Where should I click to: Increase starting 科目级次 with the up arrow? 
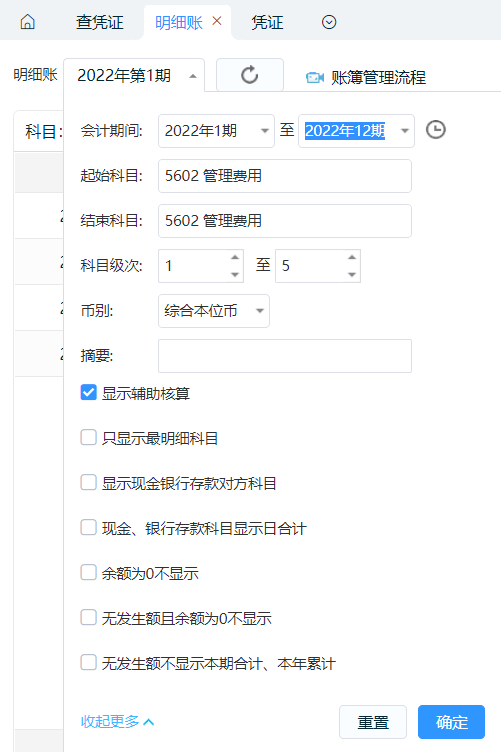(x=235, y=258)
